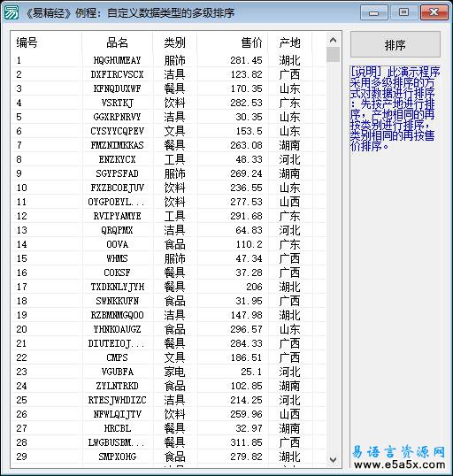Click the 产地 column header
The height and width of the screenshot is (476, 453).
[290, 42]
